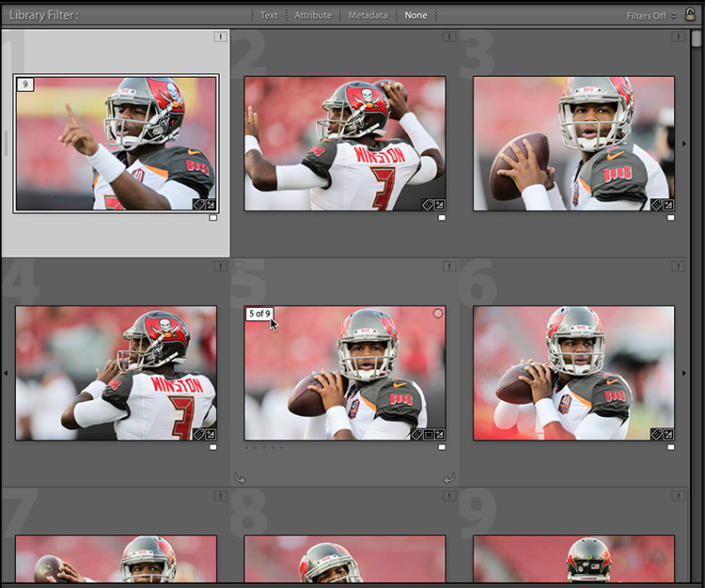Select the photo 6 thumbnail

(x=573, y=373)
